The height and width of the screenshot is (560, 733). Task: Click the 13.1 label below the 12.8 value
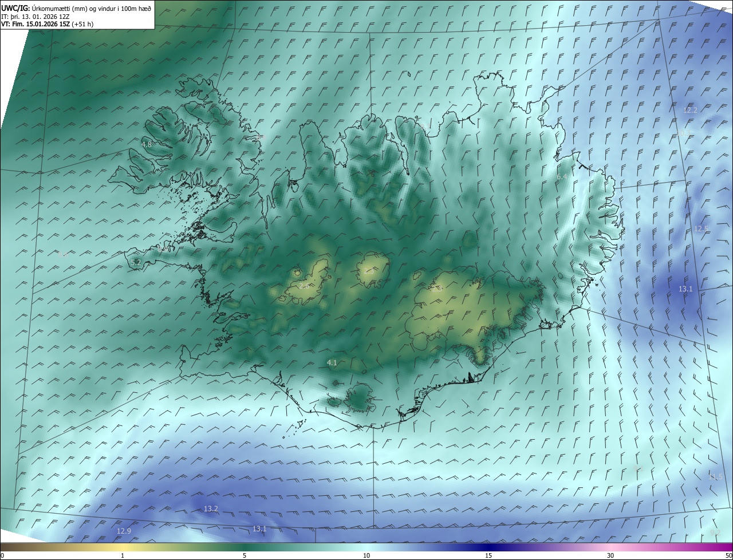685,289
